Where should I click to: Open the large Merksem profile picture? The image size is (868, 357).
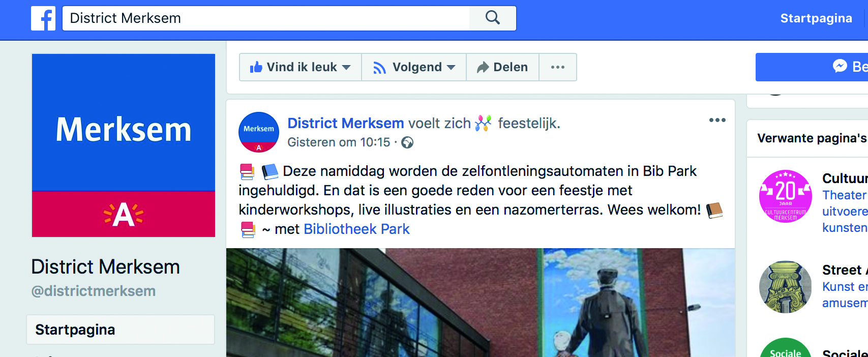124,145
